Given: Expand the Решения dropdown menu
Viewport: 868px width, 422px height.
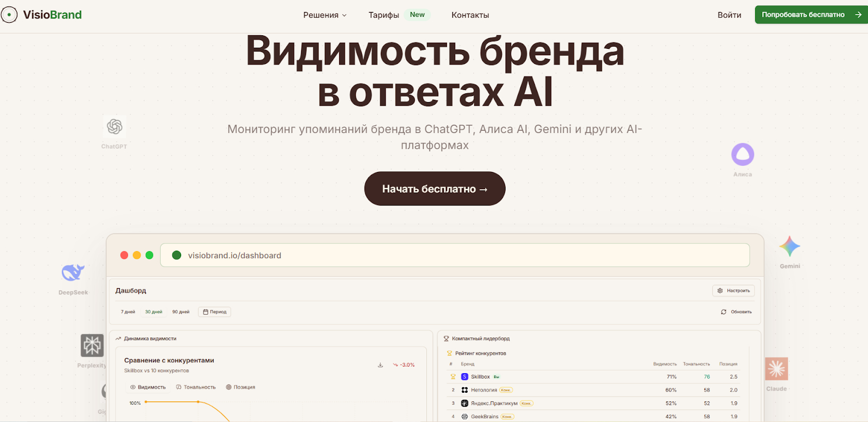Looking at the screenshot, I should click(325, 15).
